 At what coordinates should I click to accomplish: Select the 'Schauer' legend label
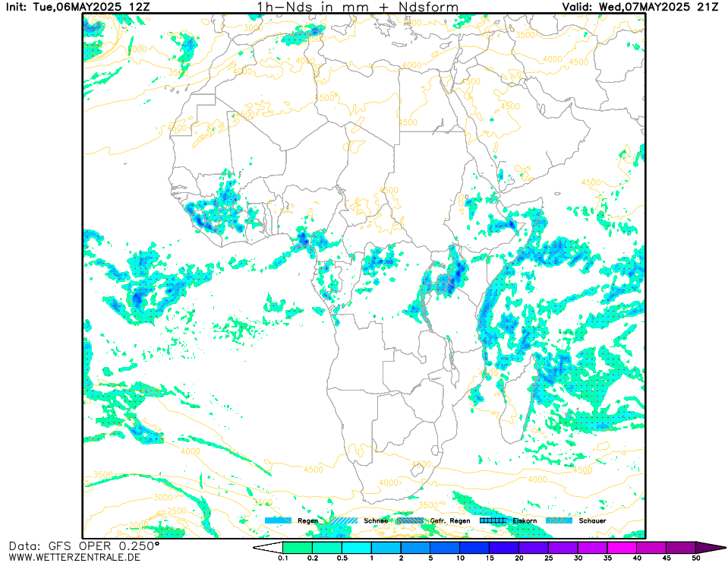(x=592, y=520)
